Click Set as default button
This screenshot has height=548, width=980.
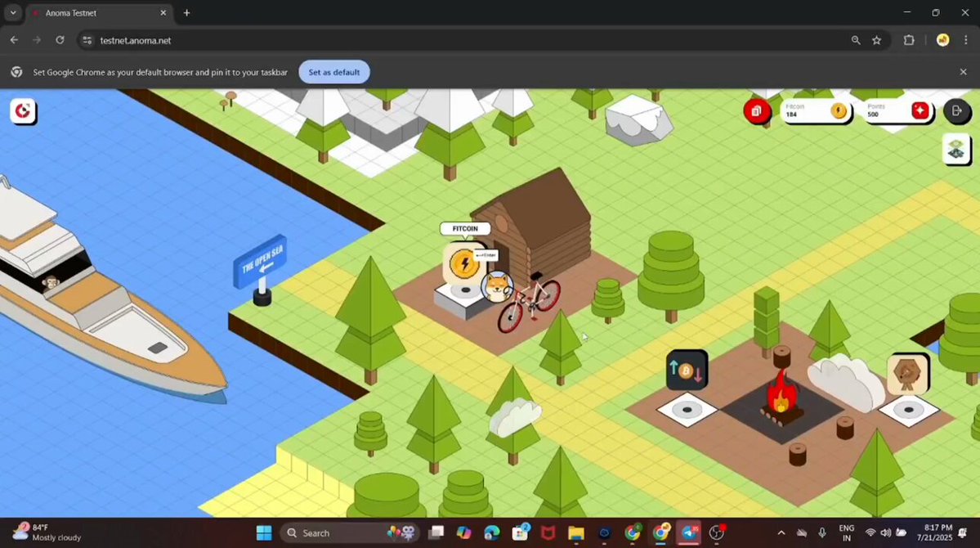[333, 72]
